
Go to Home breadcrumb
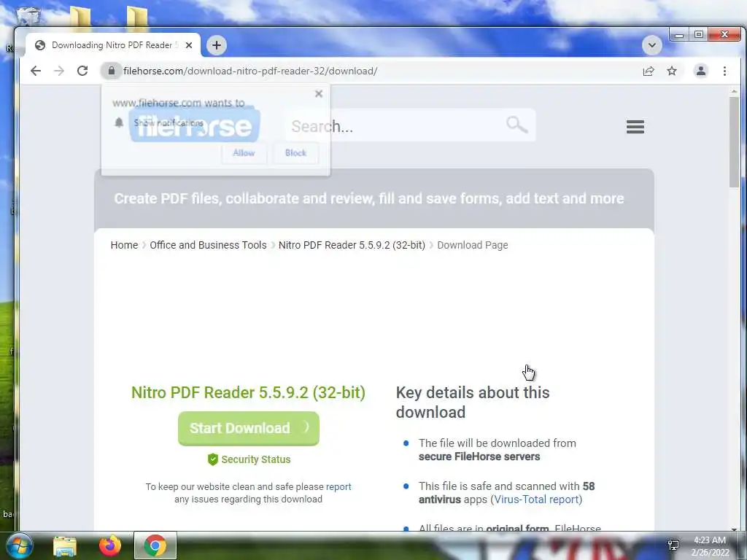[124, 245]
